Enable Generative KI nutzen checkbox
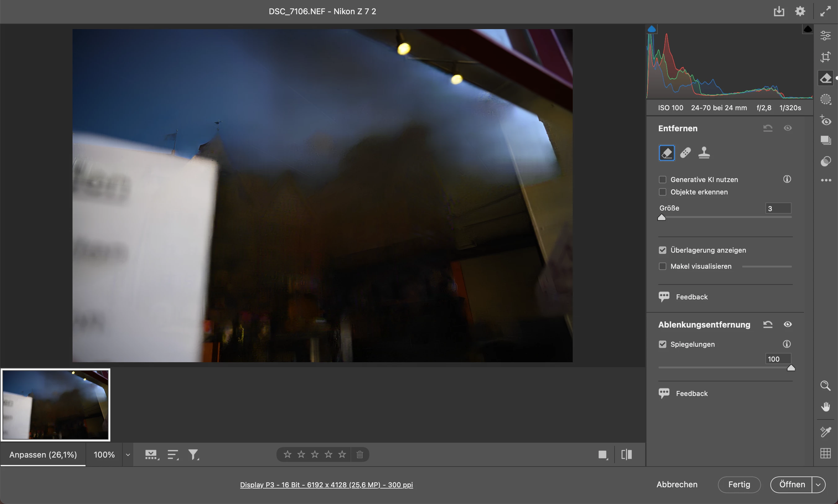This screenshot has height=504, width=838. [x=662, y=179]
